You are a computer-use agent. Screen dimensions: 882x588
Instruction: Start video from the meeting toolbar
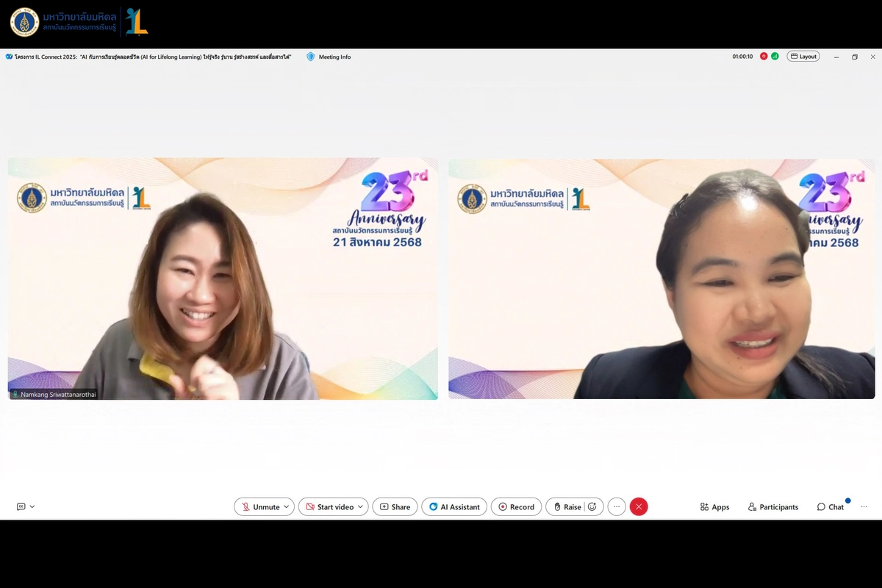click(329, 506)
